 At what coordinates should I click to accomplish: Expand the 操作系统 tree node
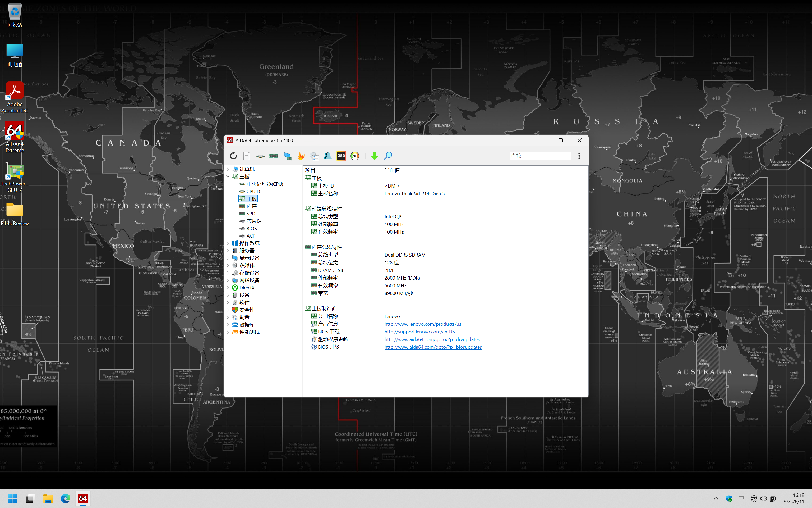[228, 243]
